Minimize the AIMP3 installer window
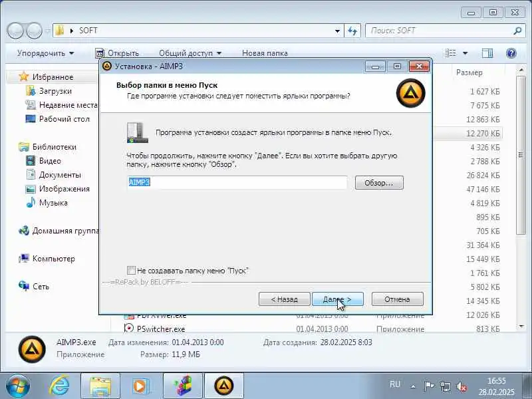The width and height of the screenshot is (532, 399). tap(375, 66)
